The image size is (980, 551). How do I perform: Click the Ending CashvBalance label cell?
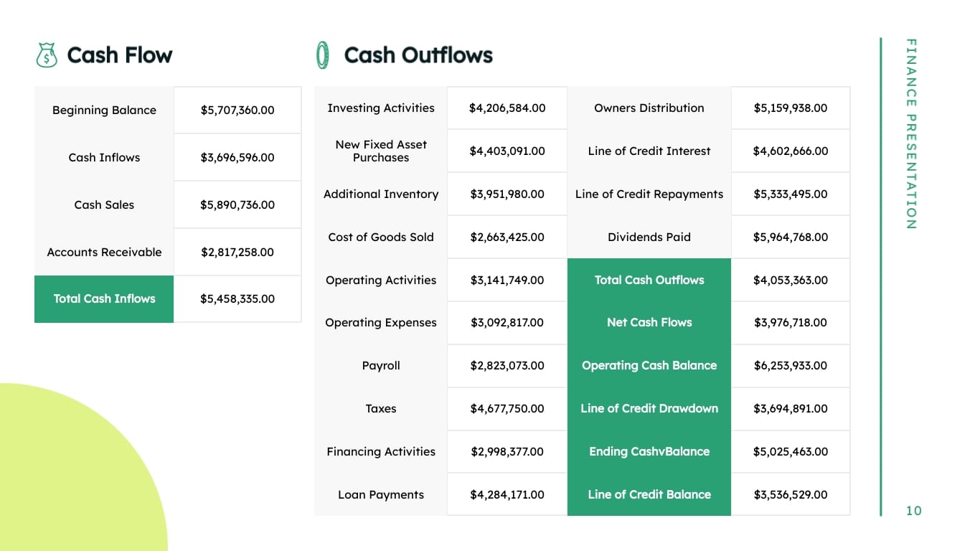coord(649,452)
